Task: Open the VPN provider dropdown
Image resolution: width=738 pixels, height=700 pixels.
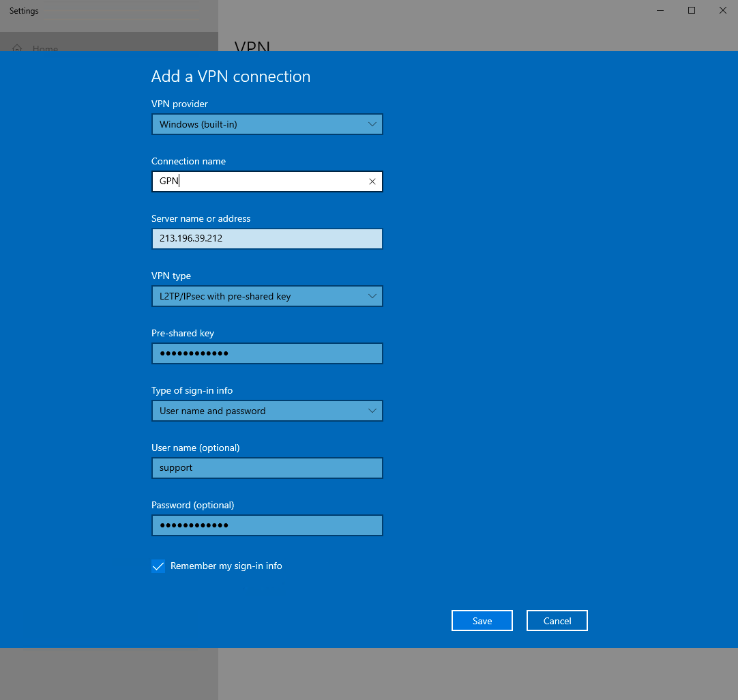Action: click(267, 124)
